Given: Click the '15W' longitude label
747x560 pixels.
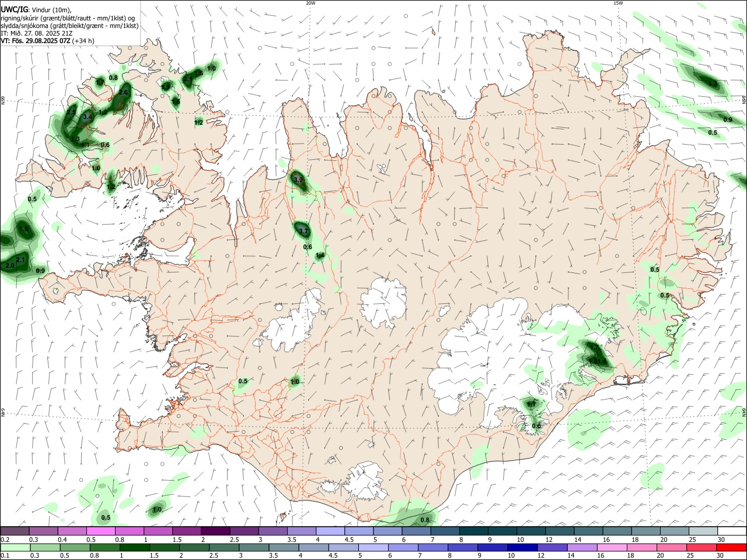Looking at the screenshot, I should [618, 3].
